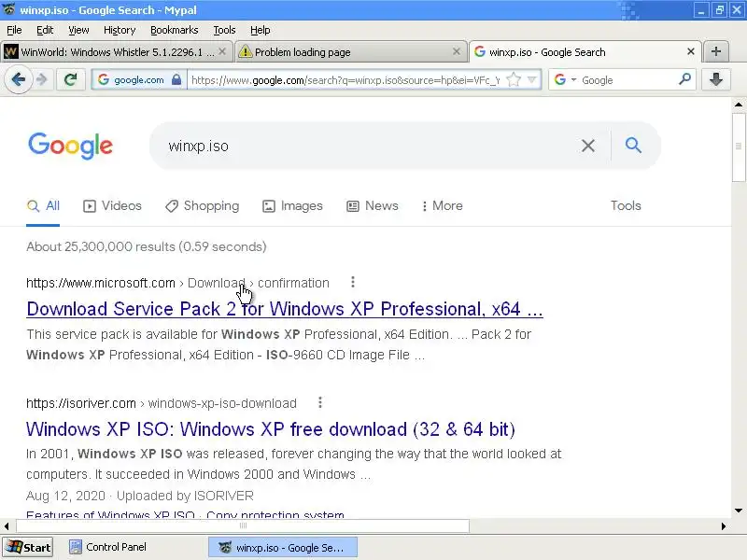This screenshot has height=560, width=747.
Task: Reload the current page
Action: pyautogui.click(x=71, y=79)
